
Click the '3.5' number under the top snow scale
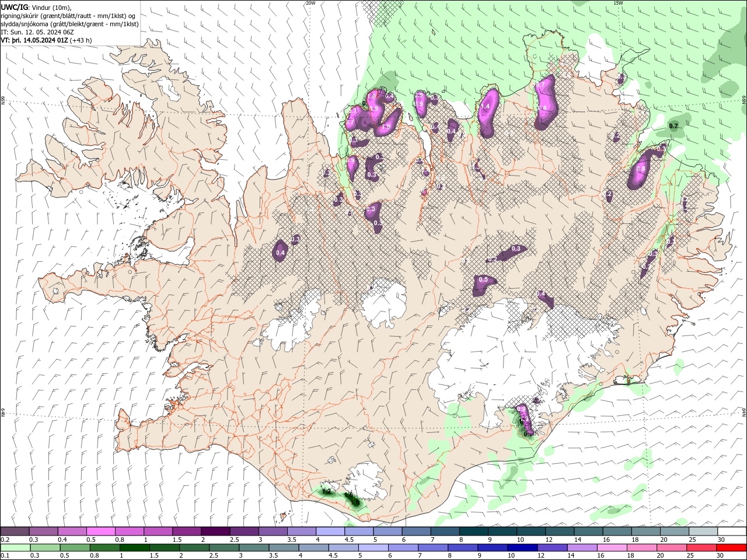point(291,540)
